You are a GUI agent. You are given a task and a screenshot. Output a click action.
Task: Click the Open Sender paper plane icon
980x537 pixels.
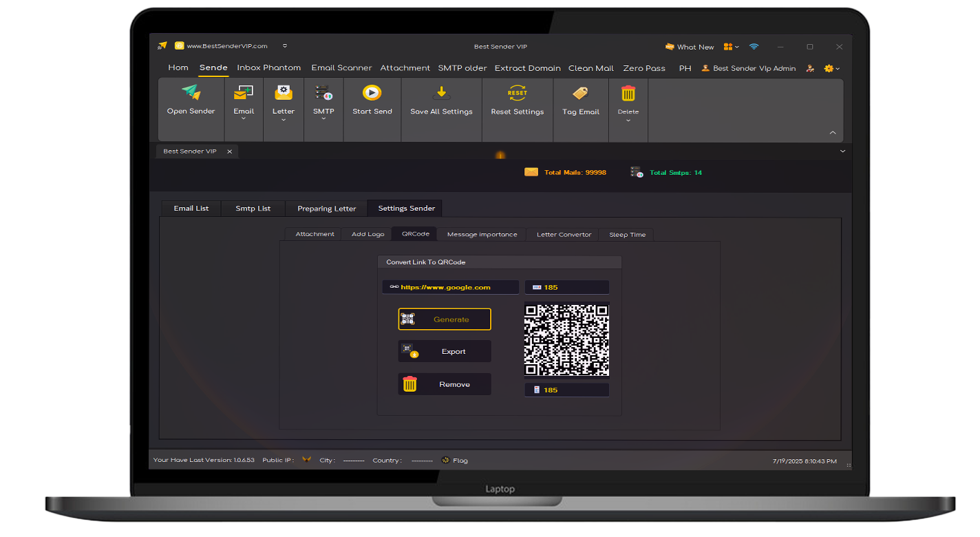(191, 93)
